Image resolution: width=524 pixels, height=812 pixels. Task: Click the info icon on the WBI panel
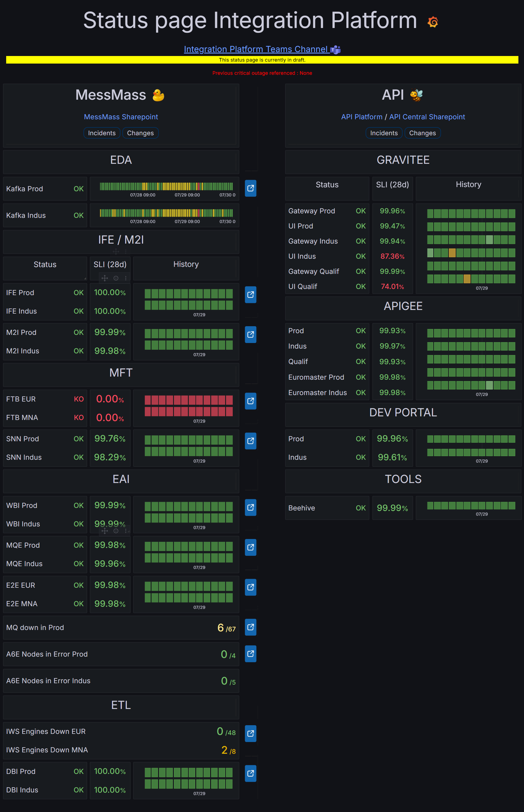[115, 530]
